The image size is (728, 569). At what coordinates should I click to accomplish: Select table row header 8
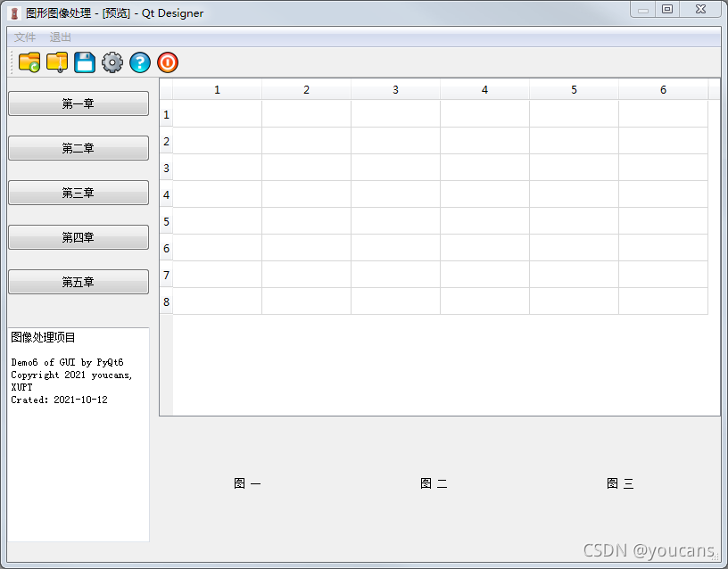[x=166, y=301]
